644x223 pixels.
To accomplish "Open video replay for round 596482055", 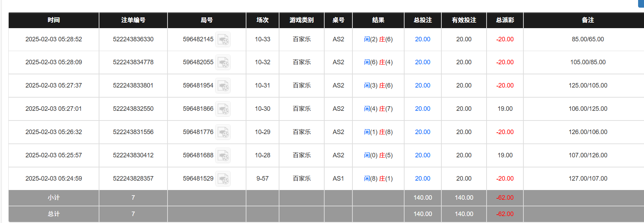I will coord(223,63).
